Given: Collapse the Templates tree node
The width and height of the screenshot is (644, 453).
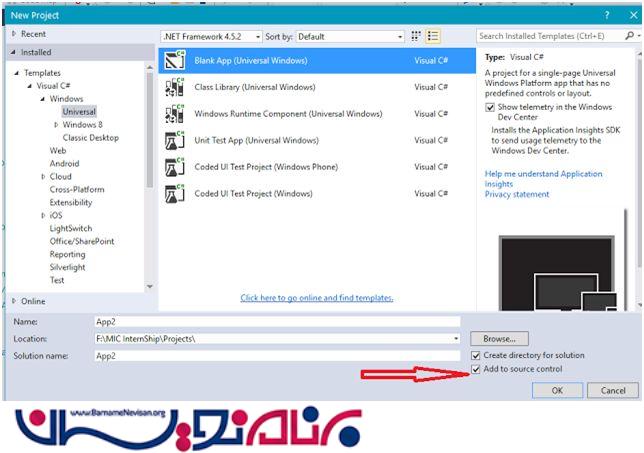Looking at the screenshot, I should click(x=17, y=73).
